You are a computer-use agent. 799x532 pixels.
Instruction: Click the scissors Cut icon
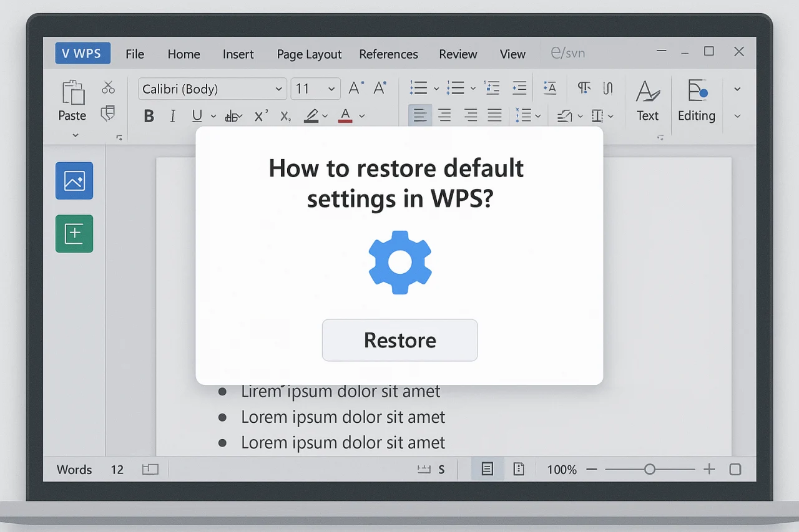[x=109, y=87]
